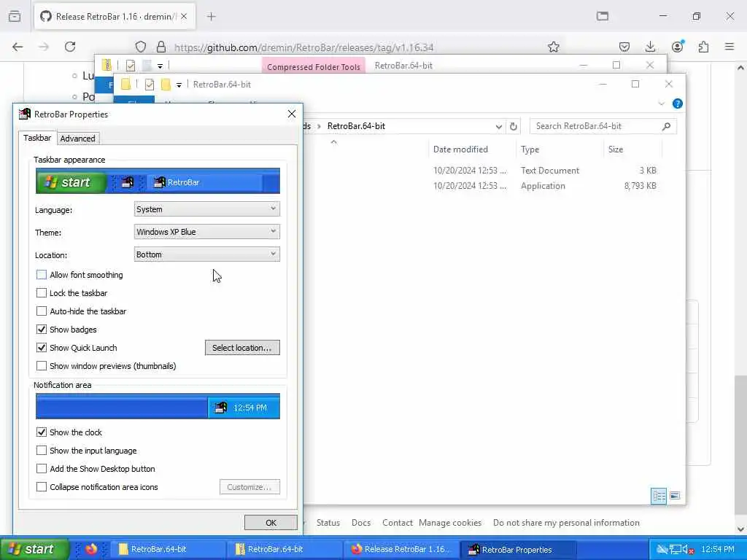Open the Location dropdown set to Bottom
The image size is (747, 560).
click(206, 254)
